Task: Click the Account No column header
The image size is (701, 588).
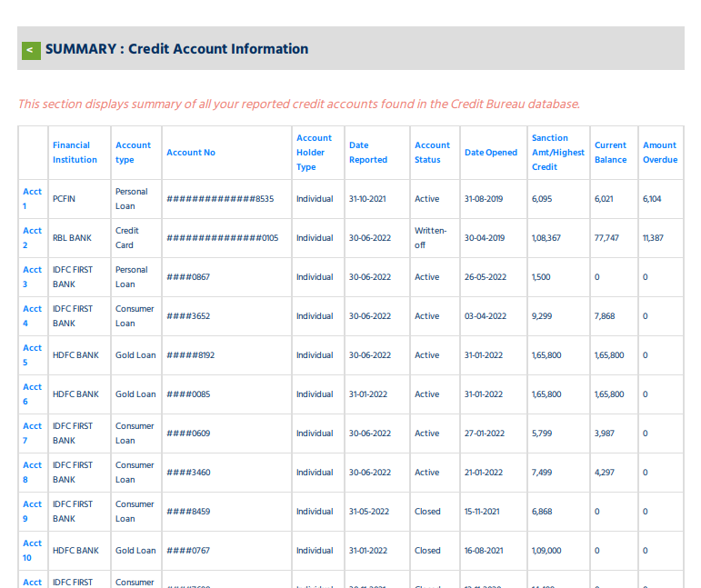Action: coord(191,153)
